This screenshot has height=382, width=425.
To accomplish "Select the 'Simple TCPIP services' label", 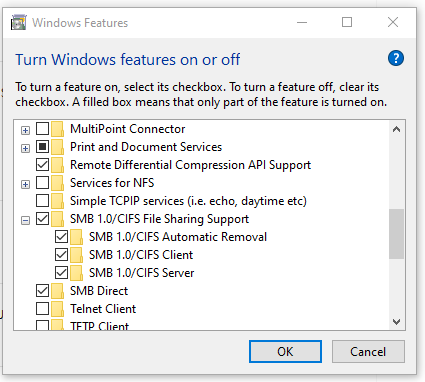I will coord(188,201).
